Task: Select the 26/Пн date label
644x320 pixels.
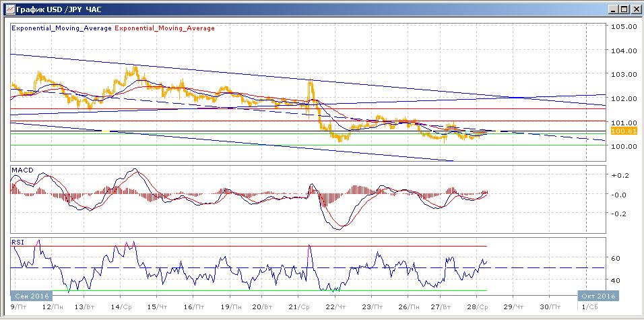Action: [x=410, y=307]
